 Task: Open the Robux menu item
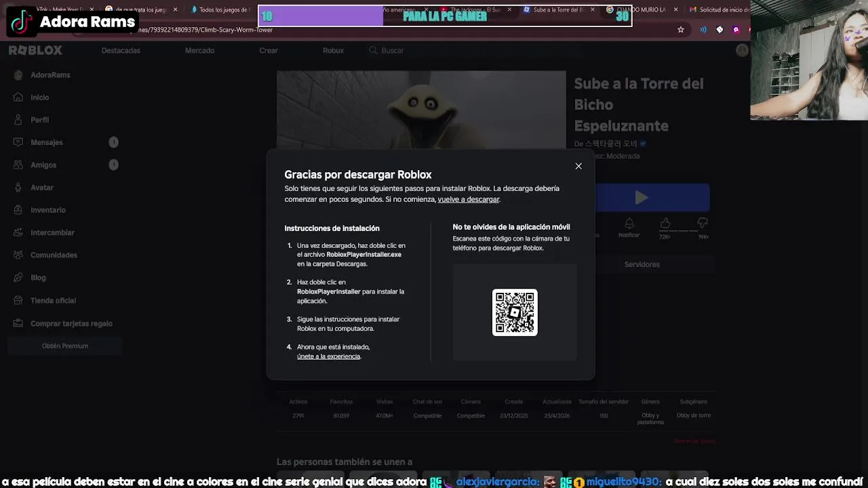coord(333,51)
